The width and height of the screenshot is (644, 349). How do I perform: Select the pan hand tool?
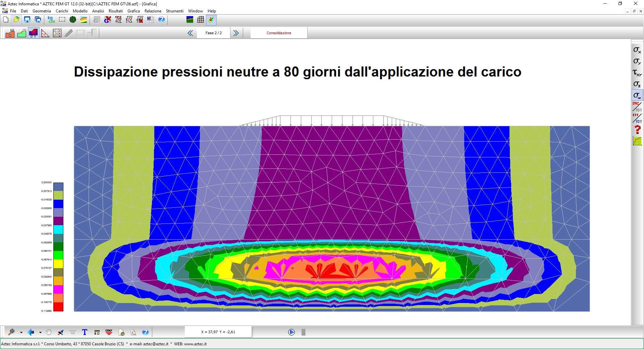pos(49,332)
